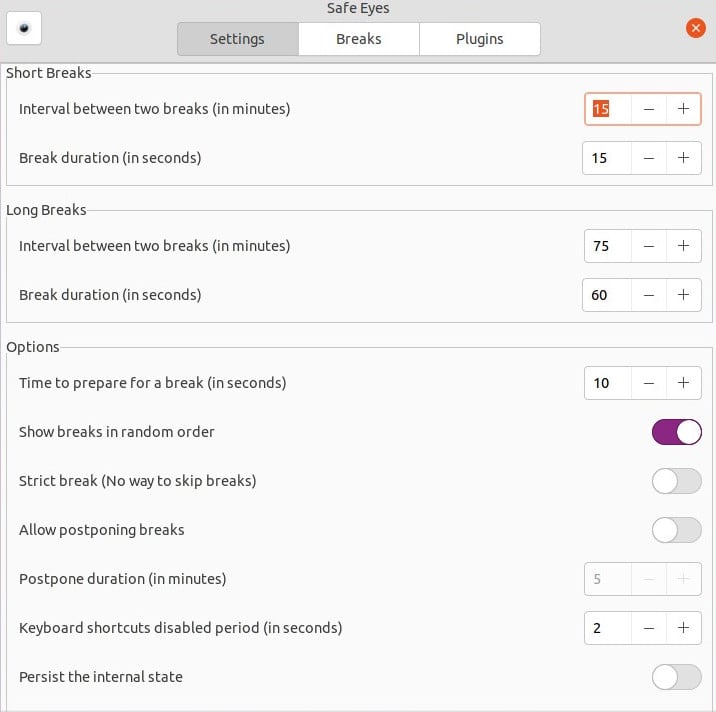Enable strict break mode
716x712 pixels.
coord(677,481)
